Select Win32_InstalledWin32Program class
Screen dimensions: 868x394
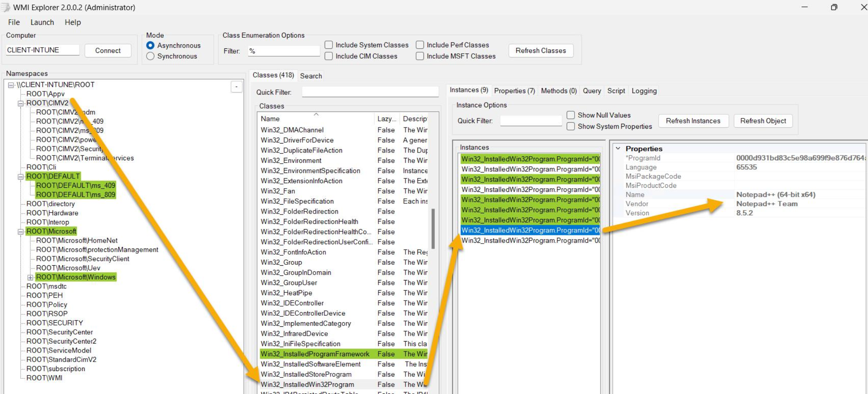point(344,385)
